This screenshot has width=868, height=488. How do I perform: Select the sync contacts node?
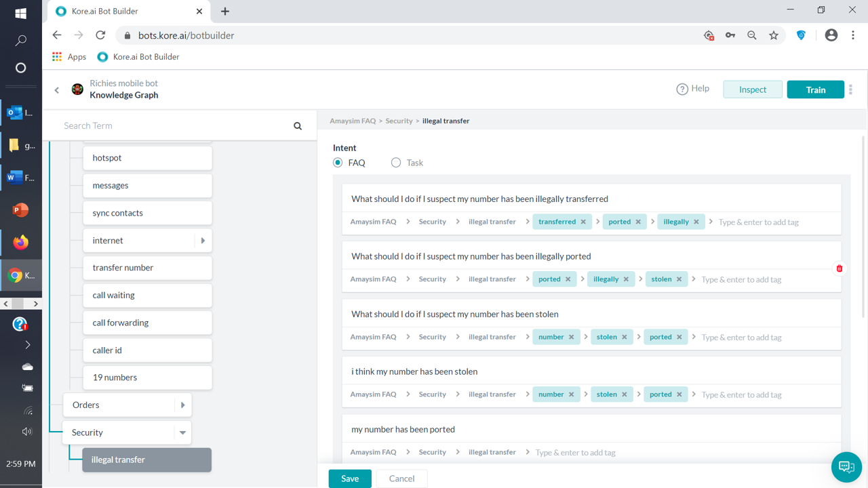pos(148,213)
